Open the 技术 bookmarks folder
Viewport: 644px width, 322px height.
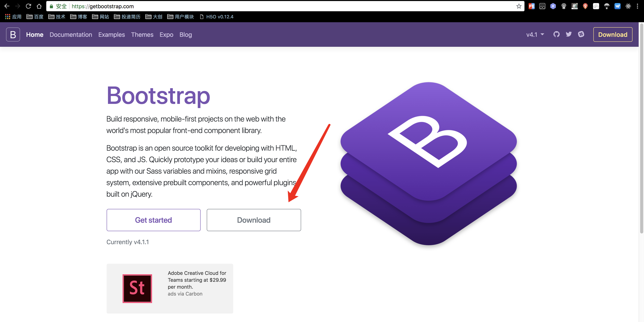tap(57, 17)
